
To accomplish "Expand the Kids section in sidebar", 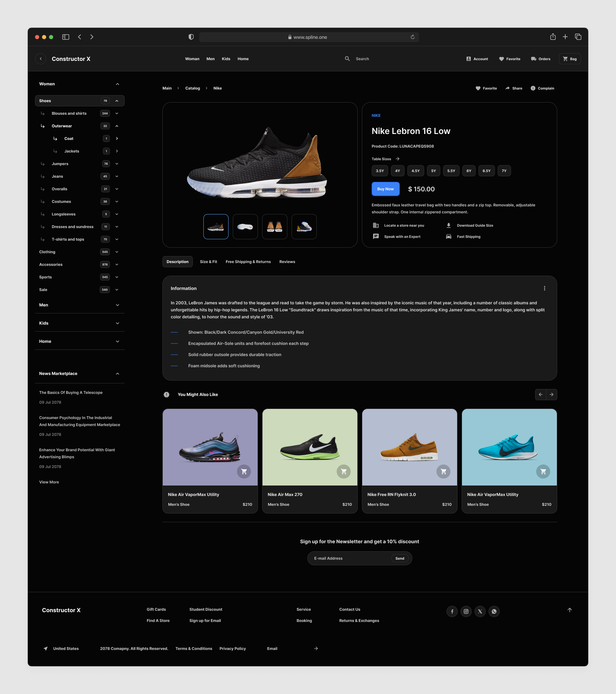I will coord(118,323).
